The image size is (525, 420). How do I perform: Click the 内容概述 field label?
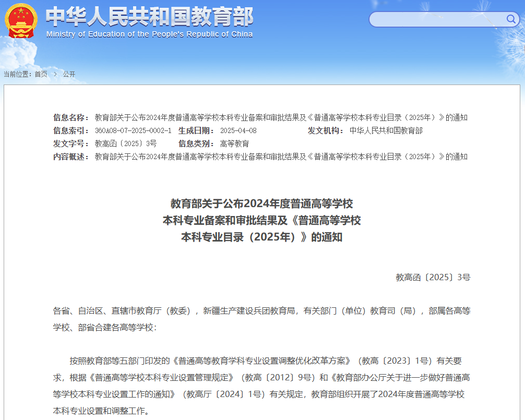71,157
